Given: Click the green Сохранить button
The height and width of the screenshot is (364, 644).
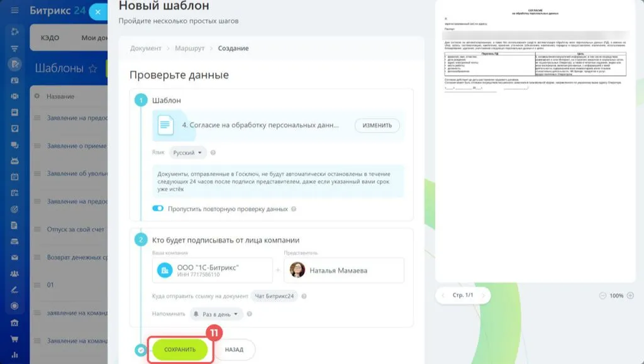Looking at the screenshot, I should (x=180, y=350).
